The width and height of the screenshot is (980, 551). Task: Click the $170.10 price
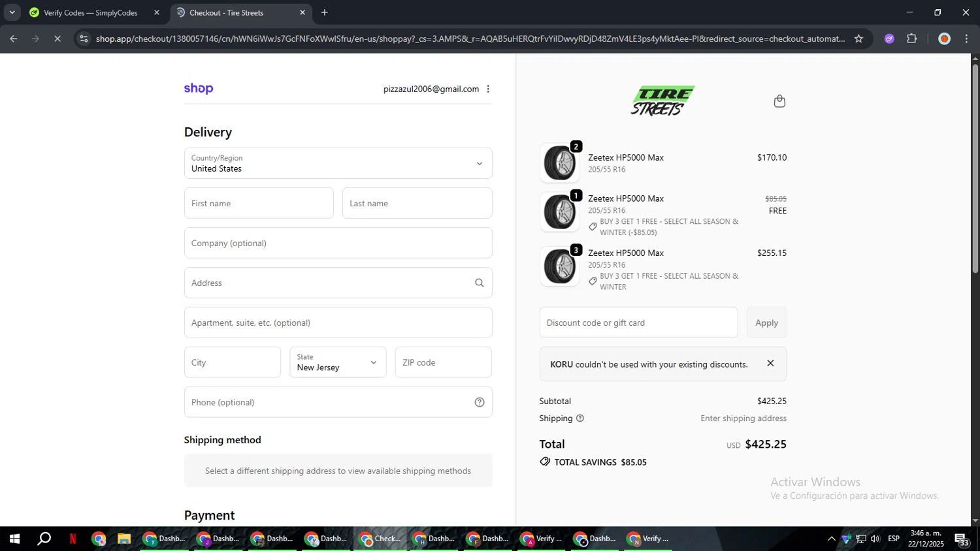772,157
